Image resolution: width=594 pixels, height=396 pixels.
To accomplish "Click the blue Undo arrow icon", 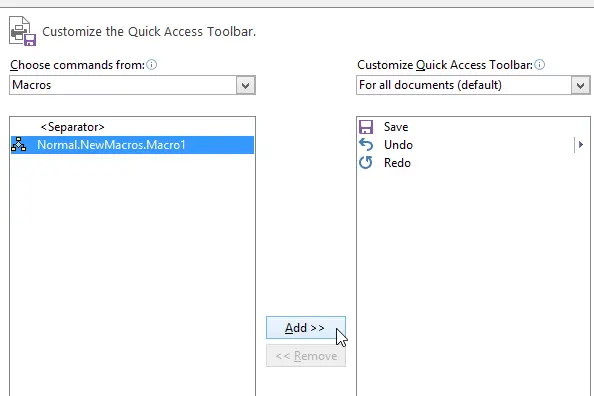I will (x=366, y=145).
